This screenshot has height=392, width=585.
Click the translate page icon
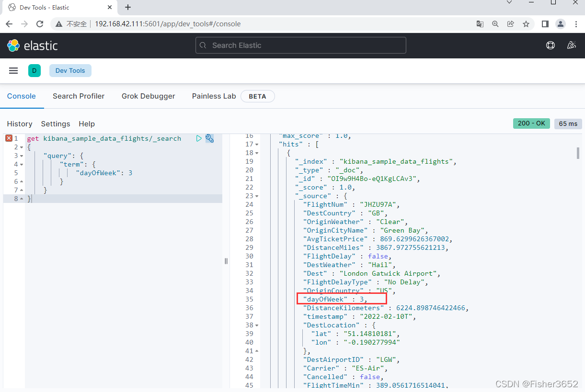(x=480, y=24)
